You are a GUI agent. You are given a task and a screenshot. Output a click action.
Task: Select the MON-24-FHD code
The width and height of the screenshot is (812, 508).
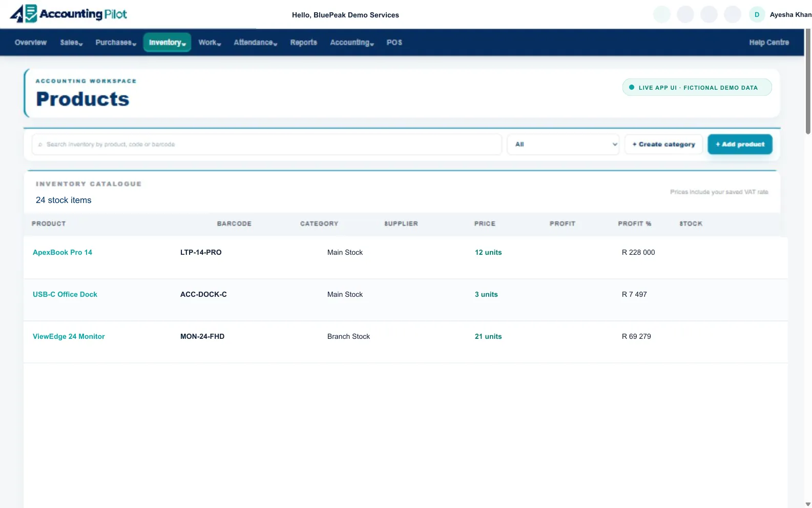[x=202, y=336]
